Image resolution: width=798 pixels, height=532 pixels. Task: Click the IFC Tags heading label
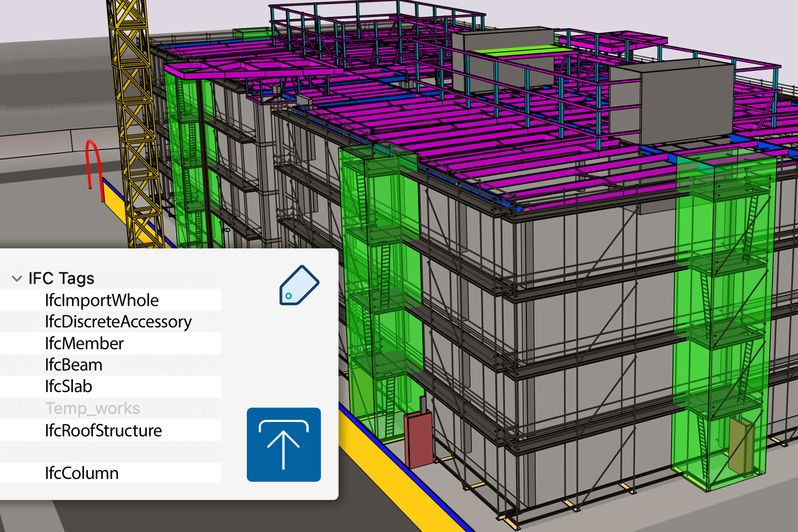pos(61,279)
